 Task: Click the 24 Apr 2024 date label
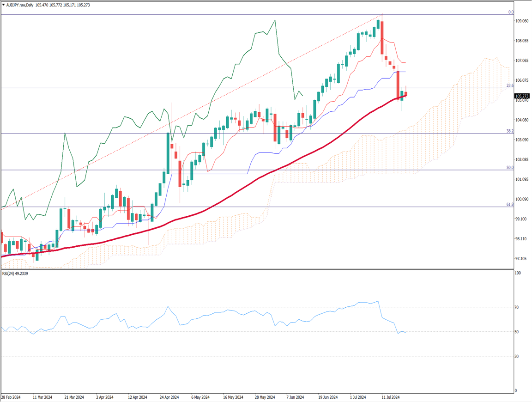(x=169, y=397)
